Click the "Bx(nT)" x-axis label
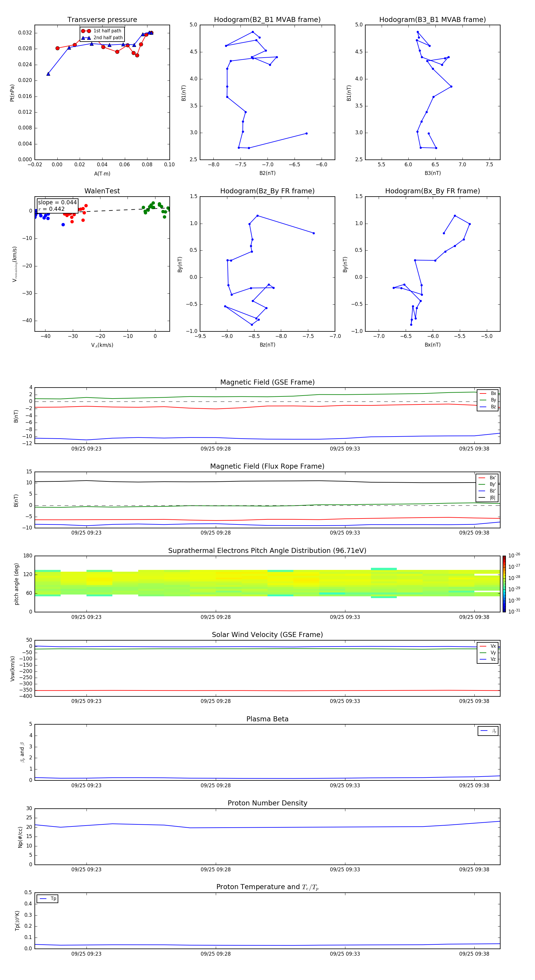Image resolution: width=535 pixels, height=980 pixels. point(432,345)
